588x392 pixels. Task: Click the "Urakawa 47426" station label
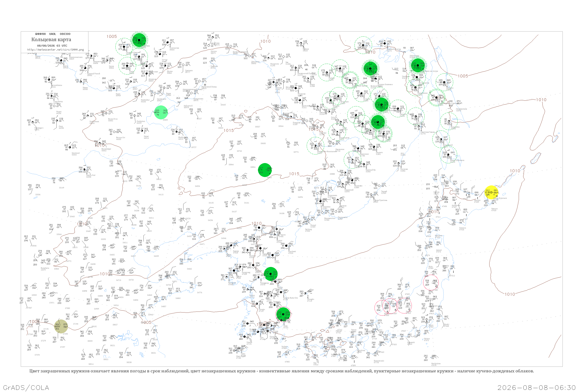pyautogui.click(x=463, y=229)
